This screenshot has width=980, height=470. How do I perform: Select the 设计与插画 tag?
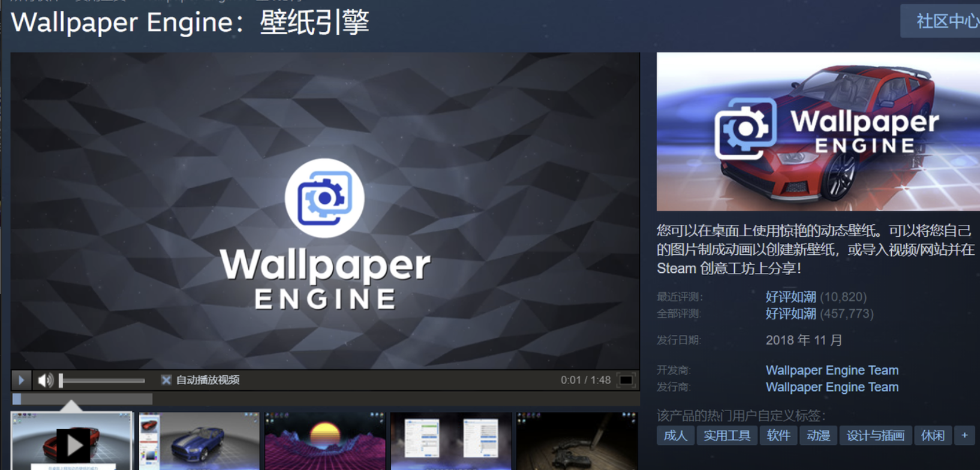876,436
